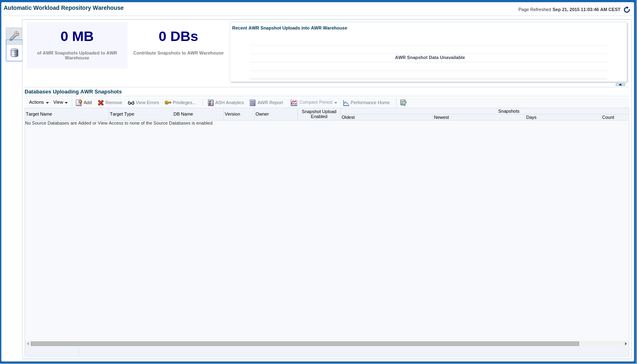Sort by Target Type column header

141,114
